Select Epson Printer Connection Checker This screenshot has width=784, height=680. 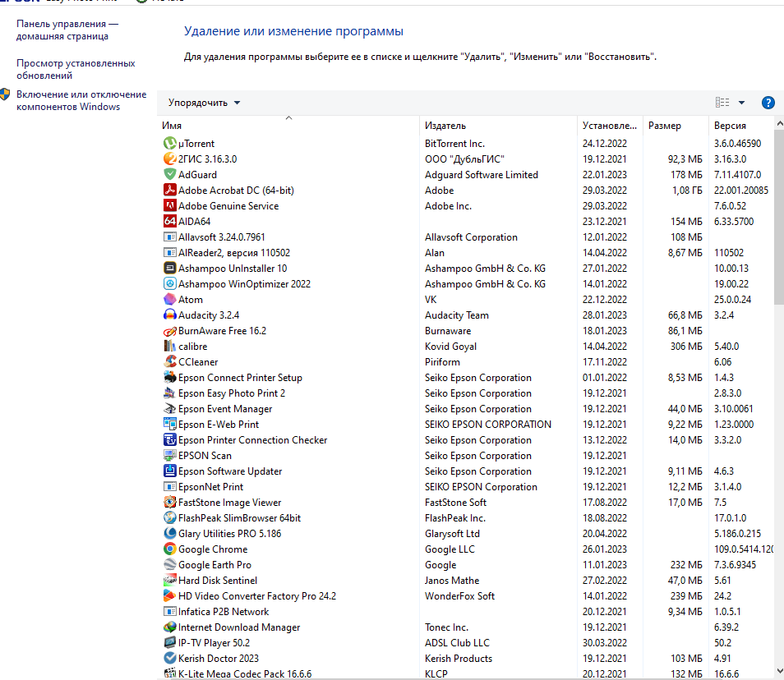tap(465, 439)
